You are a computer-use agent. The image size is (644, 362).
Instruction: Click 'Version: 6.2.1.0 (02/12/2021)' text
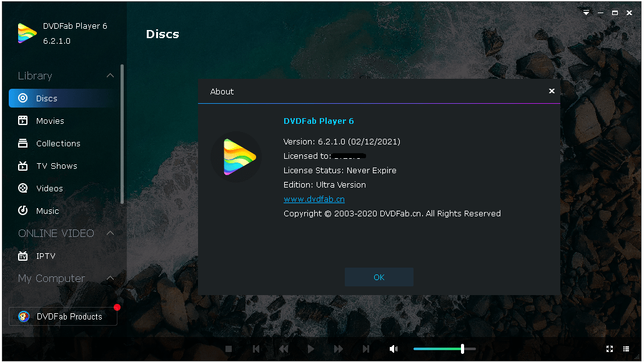pos(342,142)
